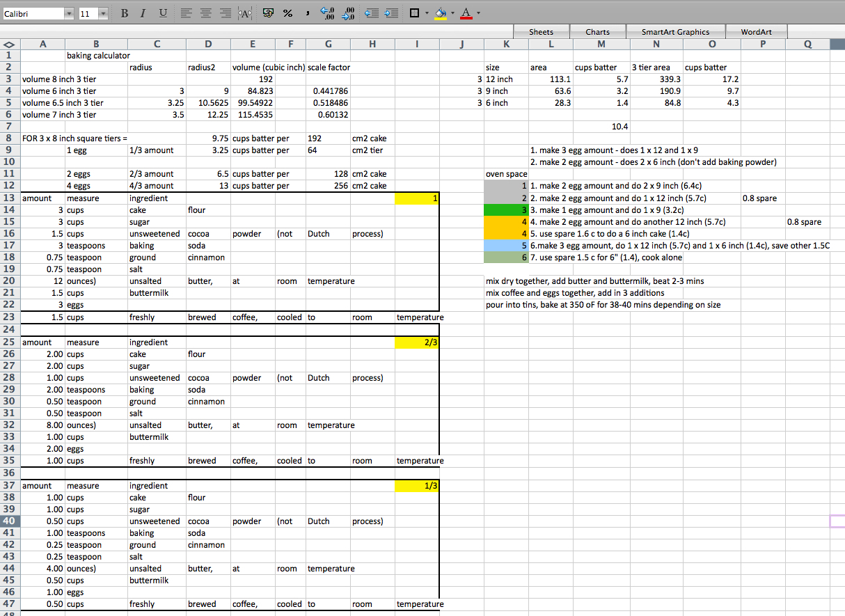Toggle italic formatting
This screenshot has height=616, width=845.
point(143,13)
